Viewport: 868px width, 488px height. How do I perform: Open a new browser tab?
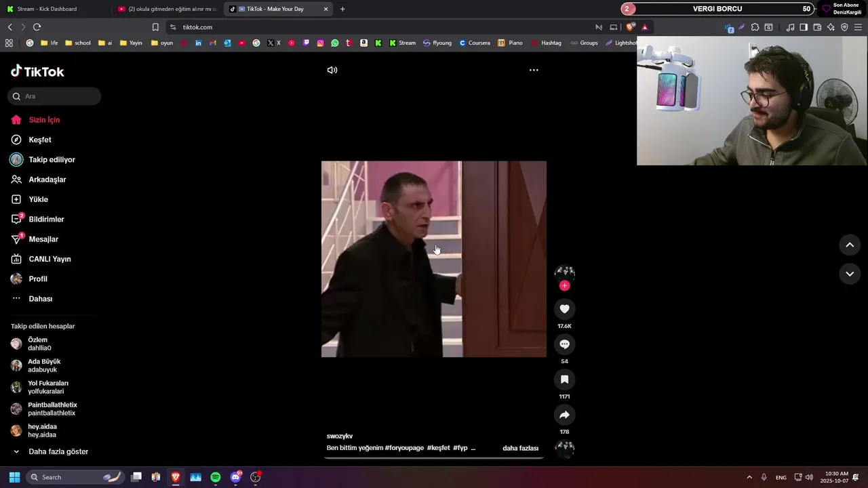[x=342, y=9]
